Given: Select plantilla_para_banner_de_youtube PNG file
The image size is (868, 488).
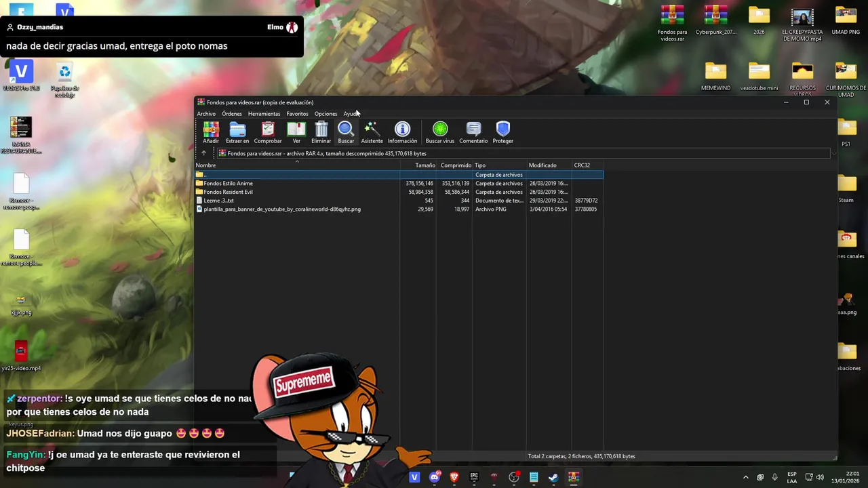Looking at the screenshot, I should 399,209.
